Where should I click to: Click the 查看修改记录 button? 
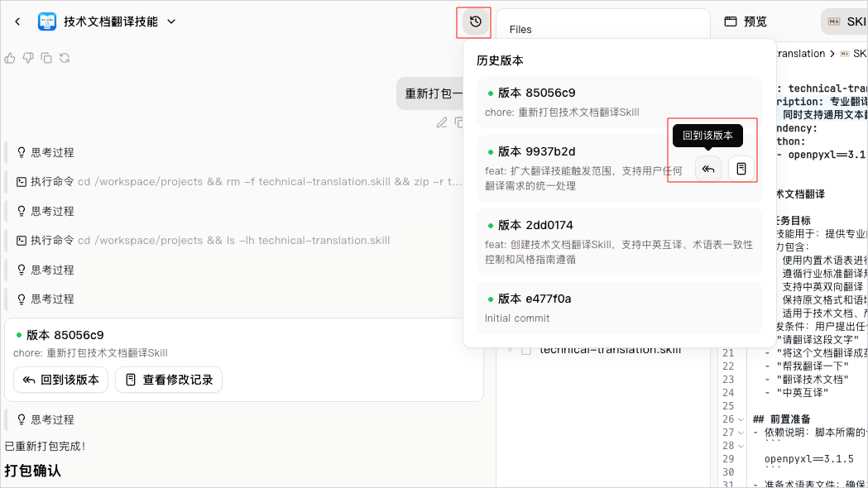(169, 380)
